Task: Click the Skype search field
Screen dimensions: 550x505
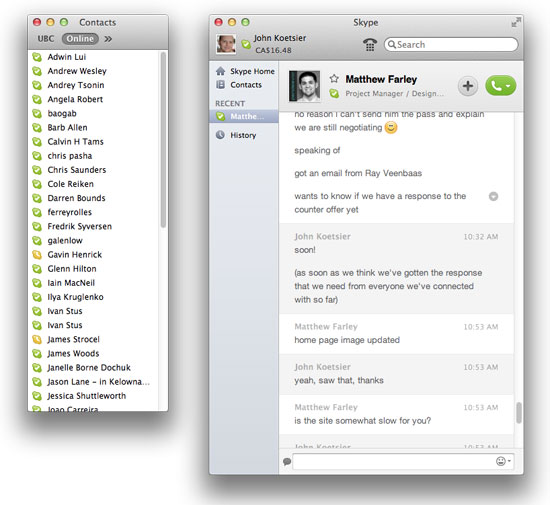Action: coord(451,45)
